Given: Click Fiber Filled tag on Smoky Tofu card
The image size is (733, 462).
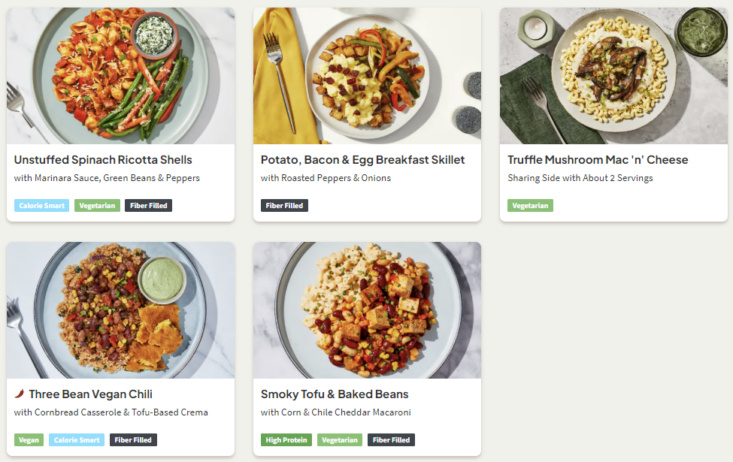Looking at the screenshot, I should click(391, 440).
